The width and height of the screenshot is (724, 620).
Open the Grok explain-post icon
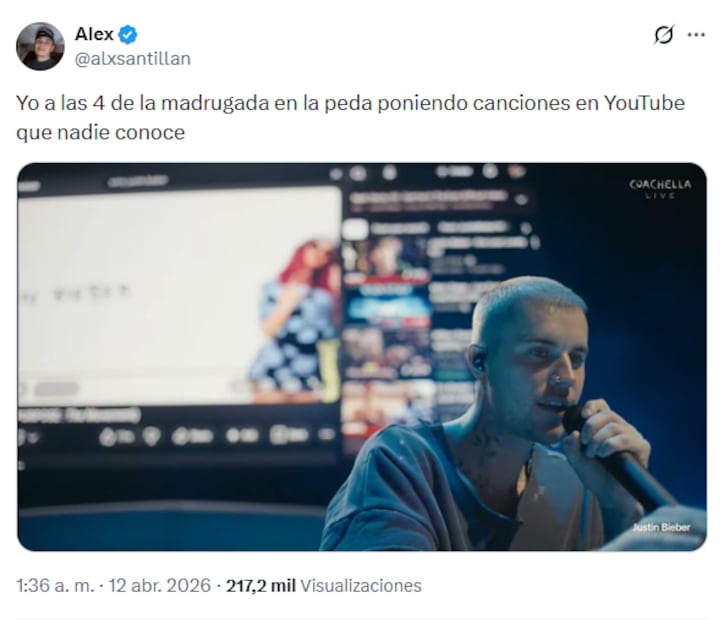click(664, 35)
